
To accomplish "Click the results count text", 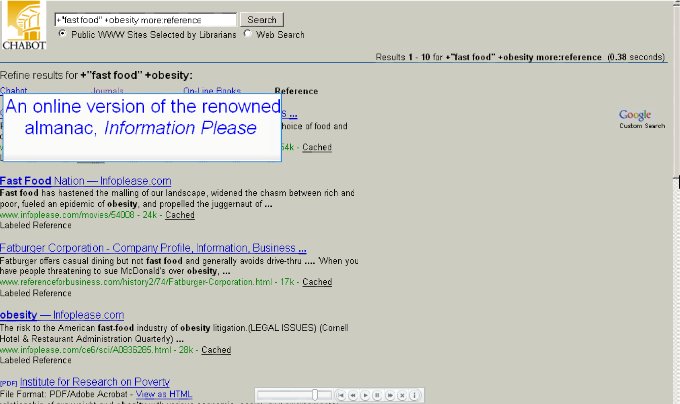I will coord(520,57).
